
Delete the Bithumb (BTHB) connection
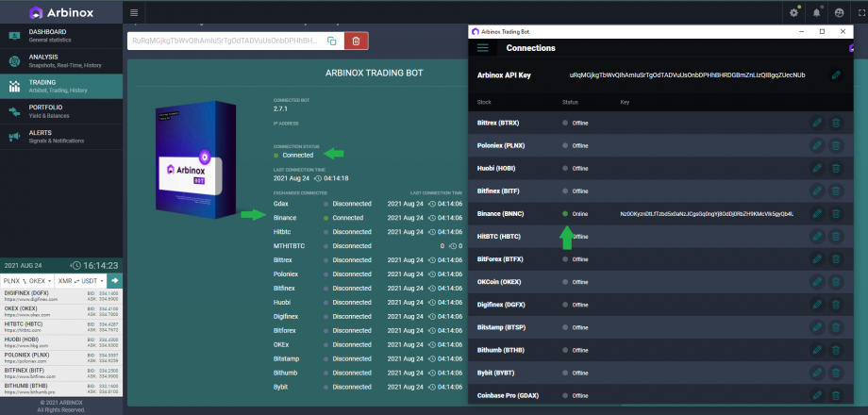[836, 350]
